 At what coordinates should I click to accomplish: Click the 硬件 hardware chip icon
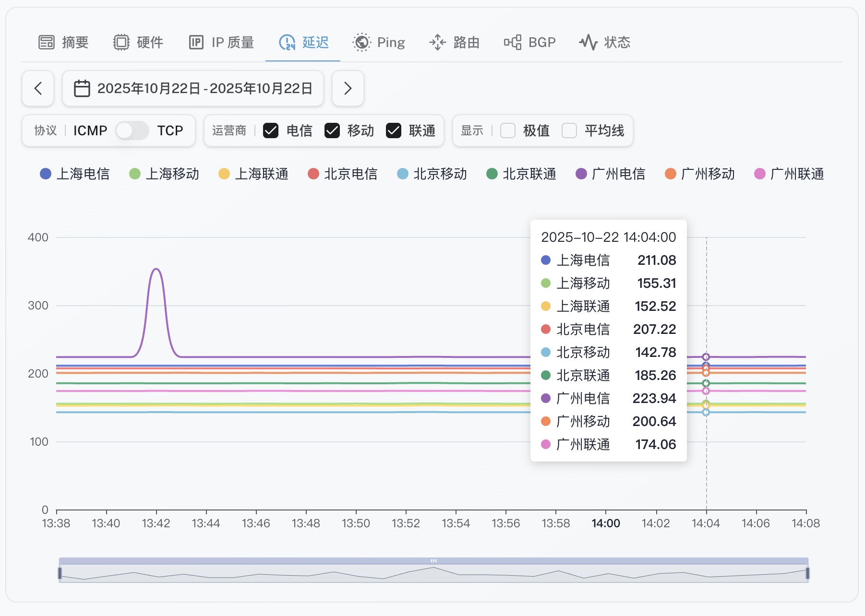121,43
